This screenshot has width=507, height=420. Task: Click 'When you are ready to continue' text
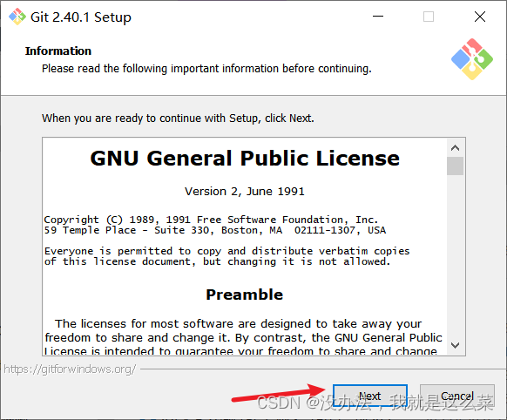click(x=178, y=119)
